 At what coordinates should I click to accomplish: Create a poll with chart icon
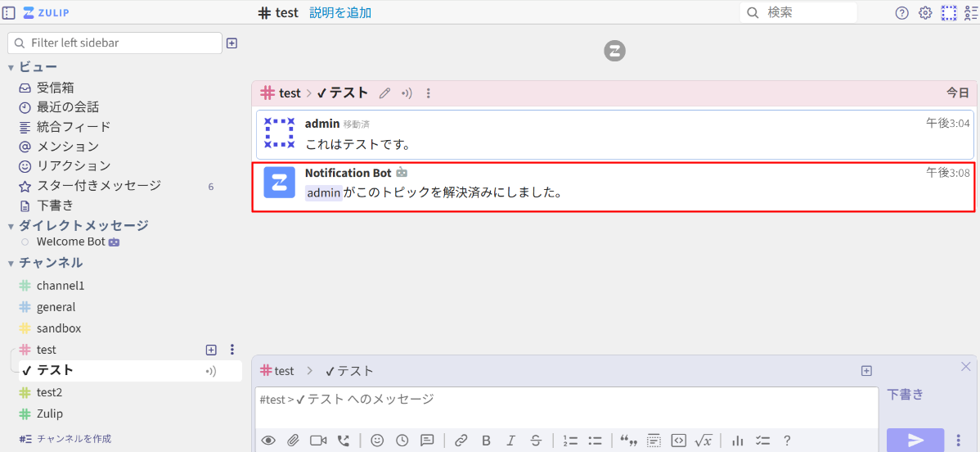click(x=738, y=440)
